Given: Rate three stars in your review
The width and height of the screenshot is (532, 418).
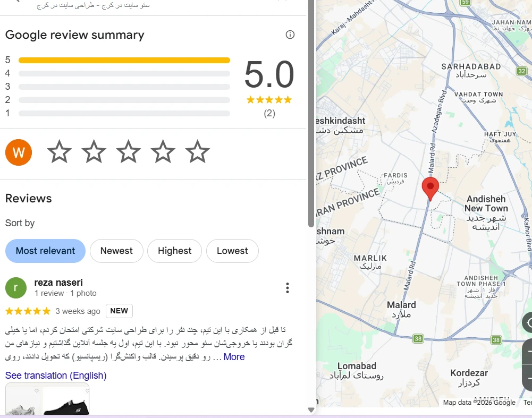Looking at the screenshot, I should pos(129,151).
